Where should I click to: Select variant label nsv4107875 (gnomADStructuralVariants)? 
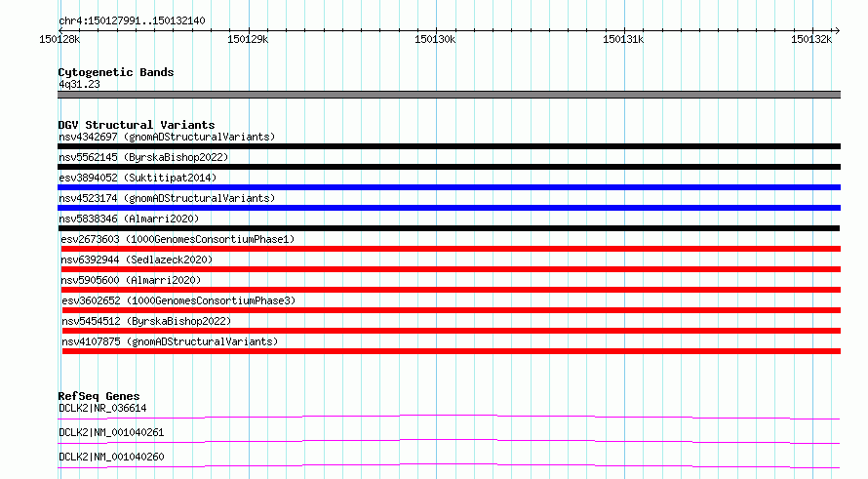pos(170,341)
